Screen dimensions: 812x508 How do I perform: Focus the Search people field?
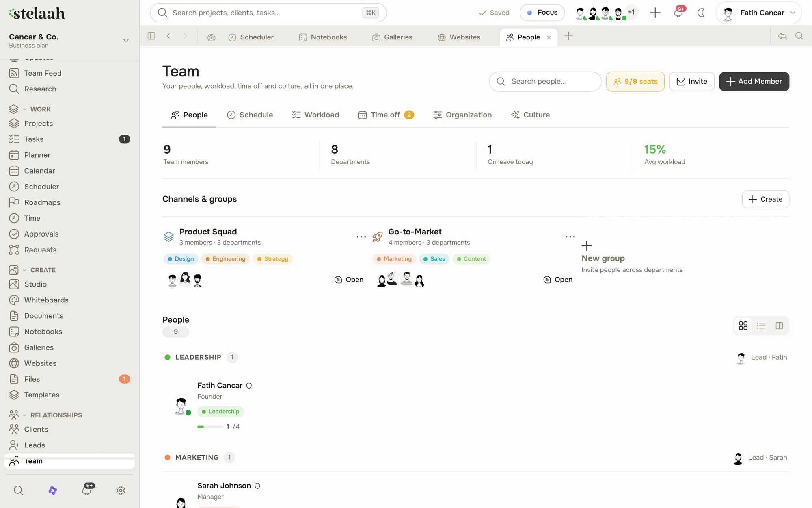tap(545, 82)
